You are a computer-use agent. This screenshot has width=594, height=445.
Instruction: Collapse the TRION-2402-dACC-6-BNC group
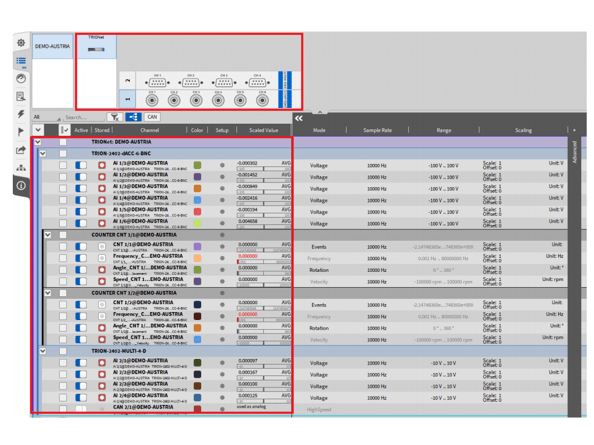[x=43, y=153]
